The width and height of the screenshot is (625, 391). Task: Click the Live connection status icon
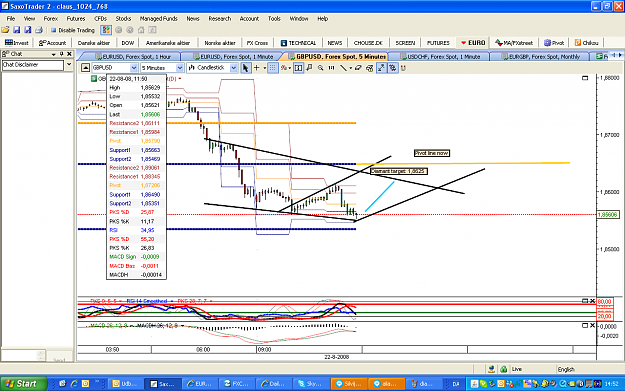(x=503, y=369)
